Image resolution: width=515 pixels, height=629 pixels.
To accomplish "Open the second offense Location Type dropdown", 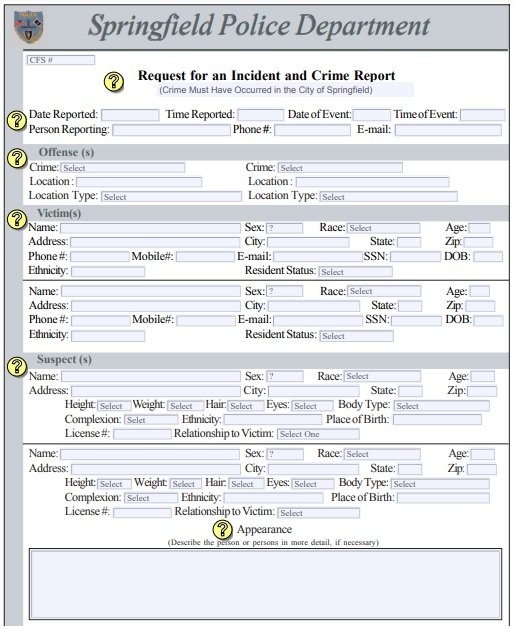I will coord(389,197).
